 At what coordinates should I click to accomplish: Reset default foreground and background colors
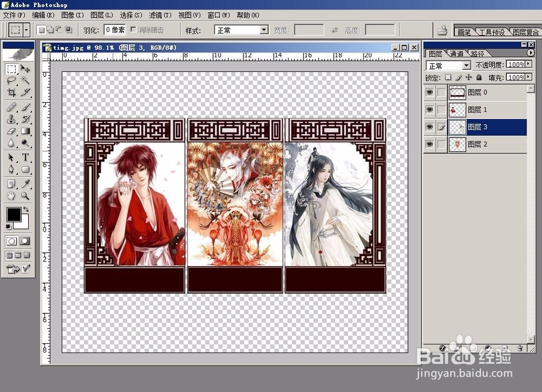click(9, 226)
